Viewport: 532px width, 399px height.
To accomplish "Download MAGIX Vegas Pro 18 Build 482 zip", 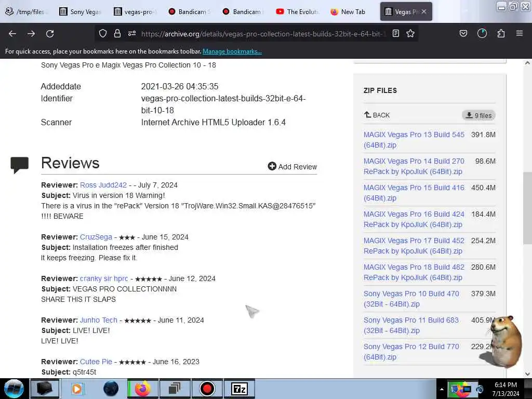I will click(414, 272).
